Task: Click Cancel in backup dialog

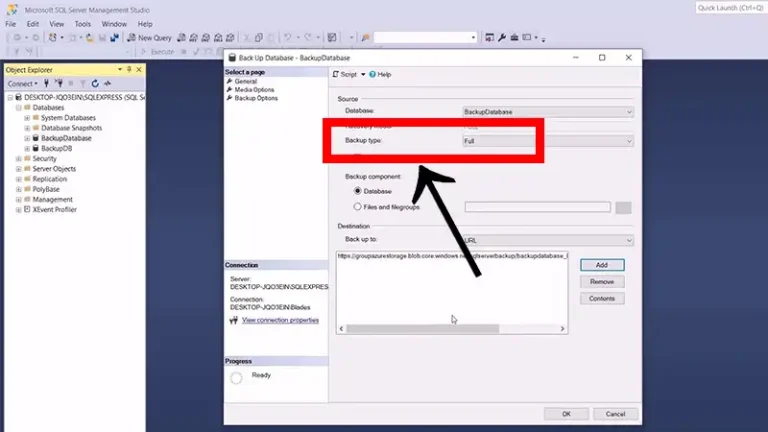Action: click(615, 414)
